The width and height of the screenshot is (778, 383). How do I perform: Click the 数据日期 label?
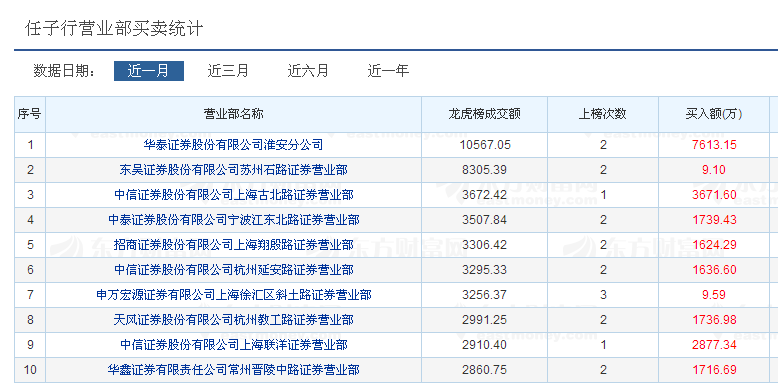click(65, 71)
